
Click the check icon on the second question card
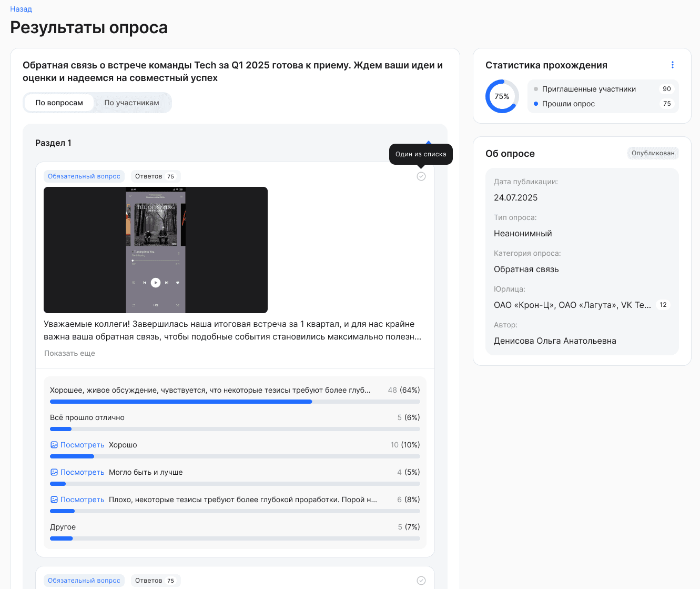[x=421, y=581]
